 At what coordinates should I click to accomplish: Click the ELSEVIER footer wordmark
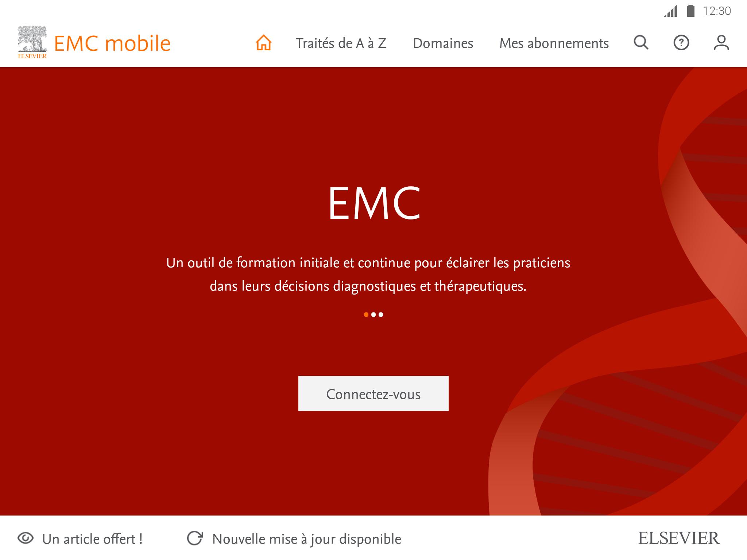point(679,538)
